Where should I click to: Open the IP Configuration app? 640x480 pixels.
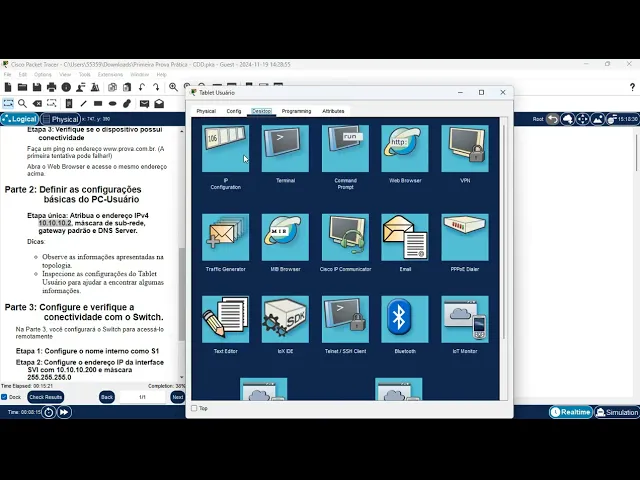tap(225, 149)
